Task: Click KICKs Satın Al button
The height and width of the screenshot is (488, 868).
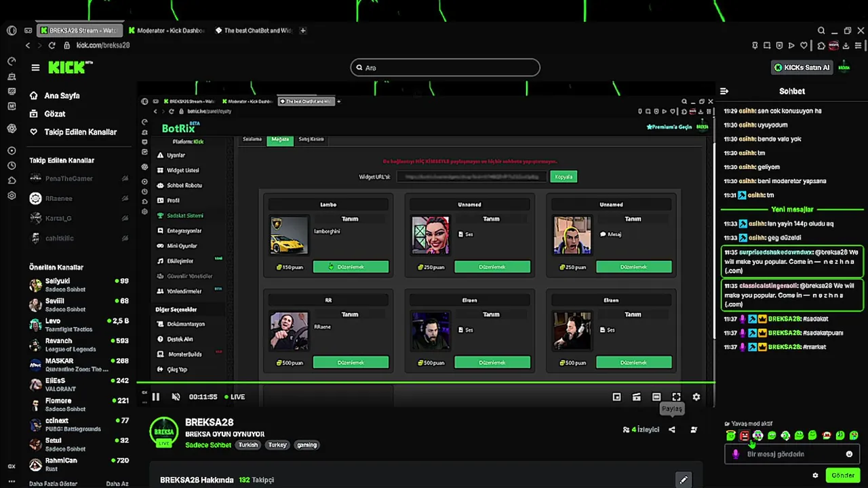Action: pos(802,67)
